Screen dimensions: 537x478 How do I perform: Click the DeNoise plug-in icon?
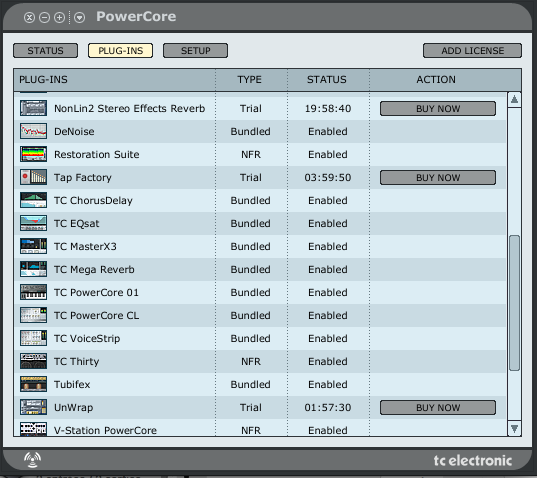33,131
